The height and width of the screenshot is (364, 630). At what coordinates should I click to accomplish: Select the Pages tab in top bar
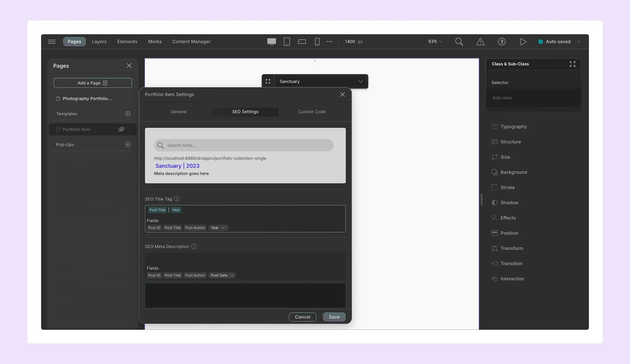click(74, 42)
